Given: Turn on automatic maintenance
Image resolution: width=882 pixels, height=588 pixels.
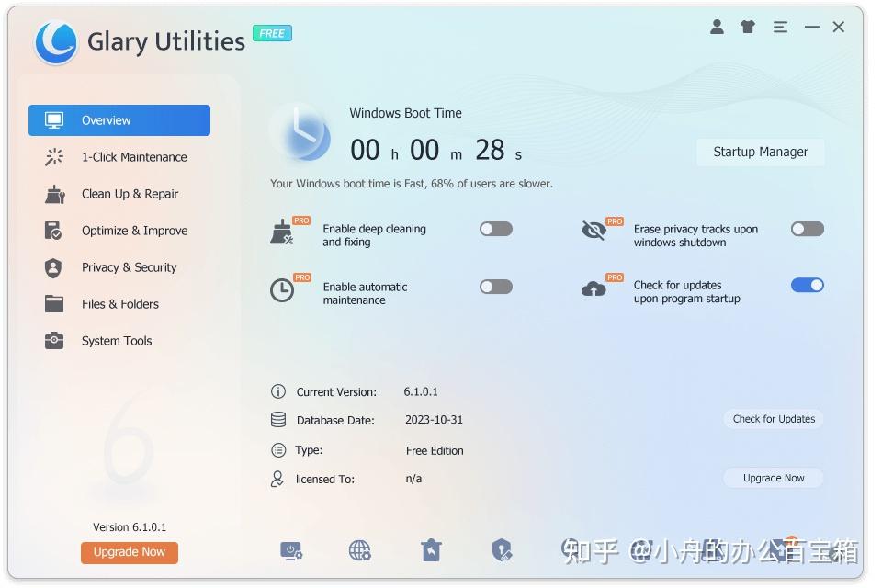Looking at the screenshot, I should [x=495, y=286].
